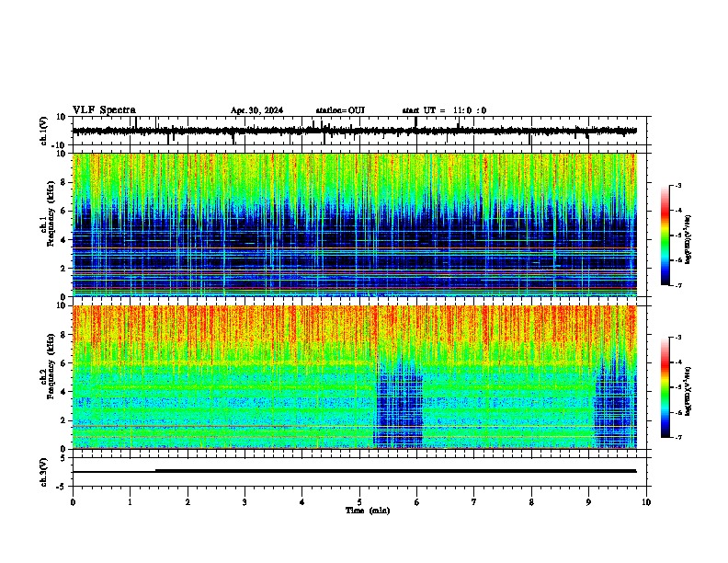The height and width of the screenshot is (563, 728).
Task: Click the ch.2 spectrogram color scale bar
Action: click(x=665, y=387)
